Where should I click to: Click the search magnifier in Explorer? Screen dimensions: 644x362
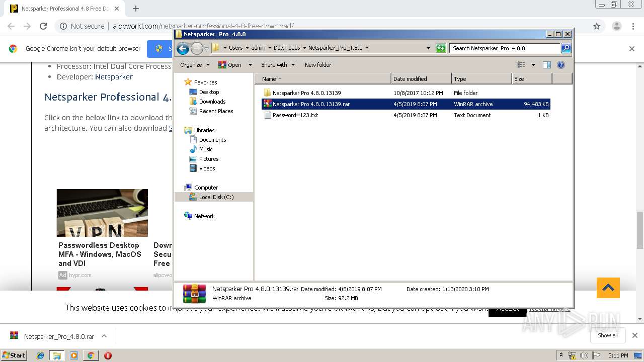566,48
